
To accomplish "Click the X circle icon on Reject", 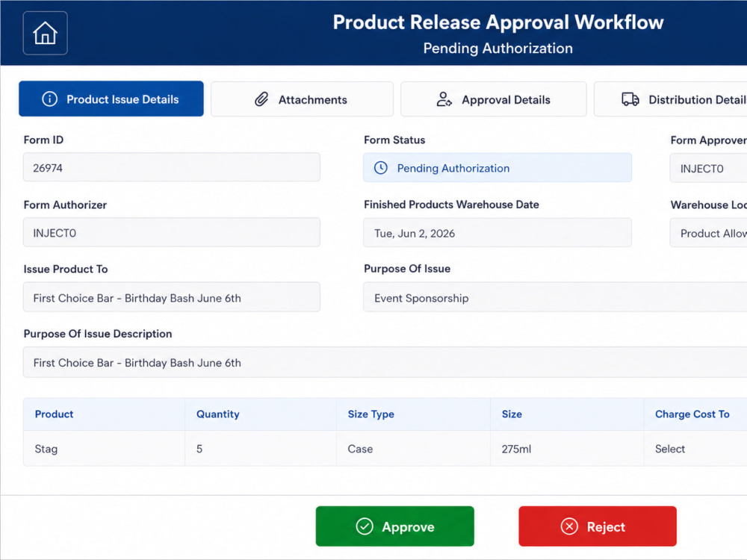I will pos(569,526).
